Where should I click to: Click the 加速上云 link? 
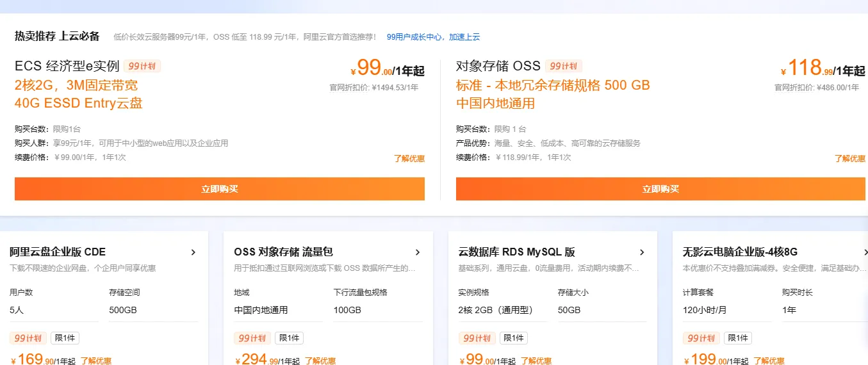(464, 37)
